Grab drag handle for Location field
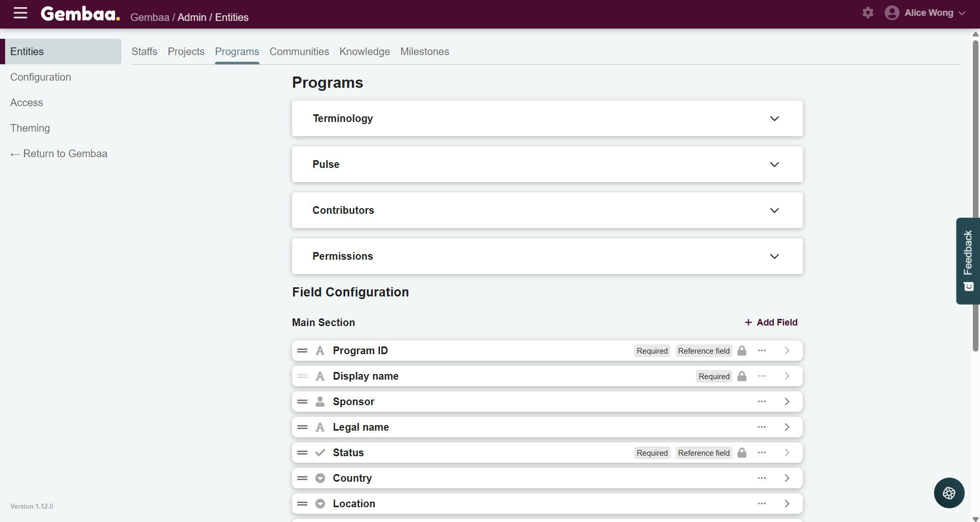980x522 pixels. click(302, 504)
